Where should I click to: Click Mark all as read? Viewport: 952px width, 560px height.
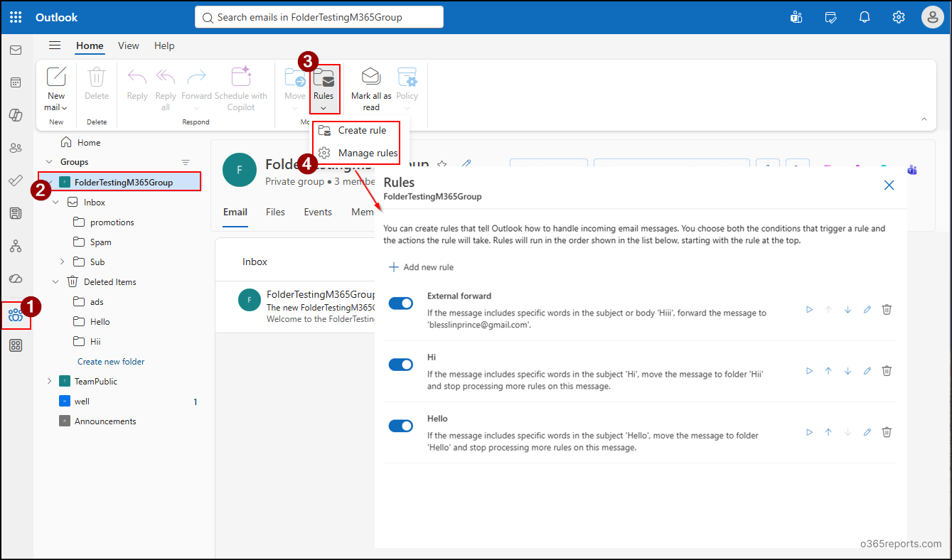(371, 89)
